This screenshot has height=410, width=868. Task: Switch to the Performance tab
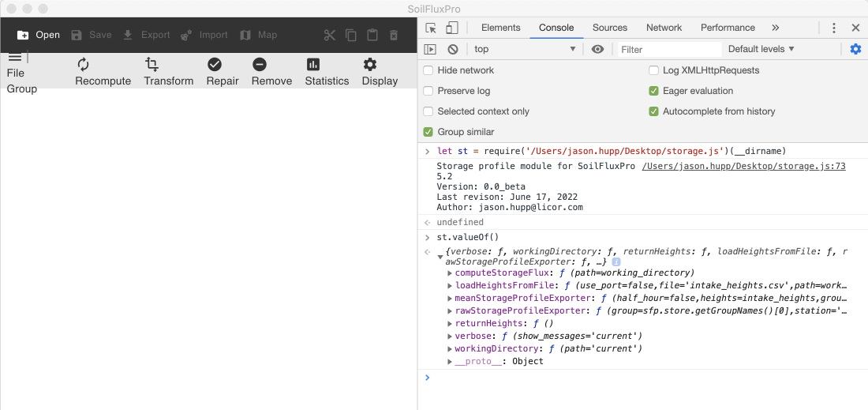[728, 28]
